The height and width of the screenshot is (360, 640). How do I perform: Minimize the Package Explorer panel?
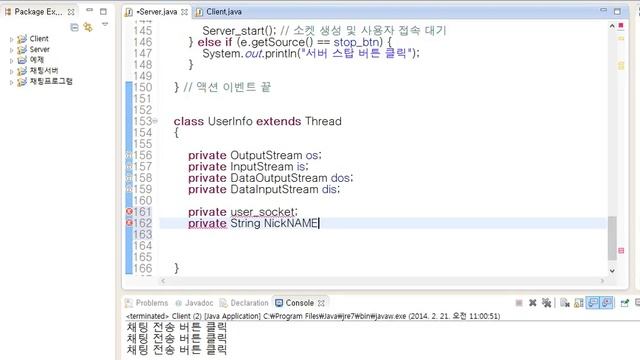tap(90, 10)
